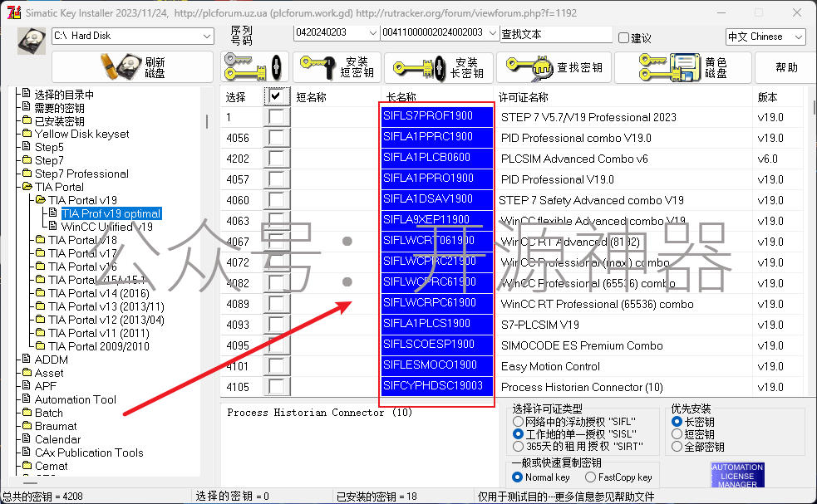Screen dimensions: 817x504
Task: Click Easy Motion Control license name
Action: pyautogui.click(x=550, y=366)
